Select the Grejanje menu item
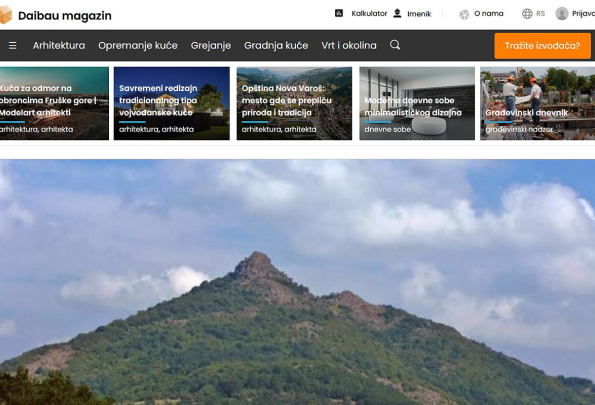Screen dimensions: 595x405 (211, 46)
